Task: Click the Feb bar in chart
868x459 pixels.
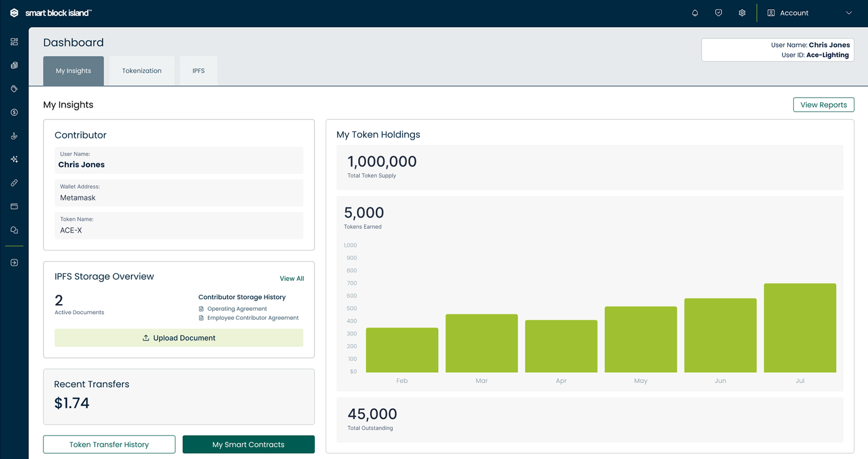Action: point(402,350)
